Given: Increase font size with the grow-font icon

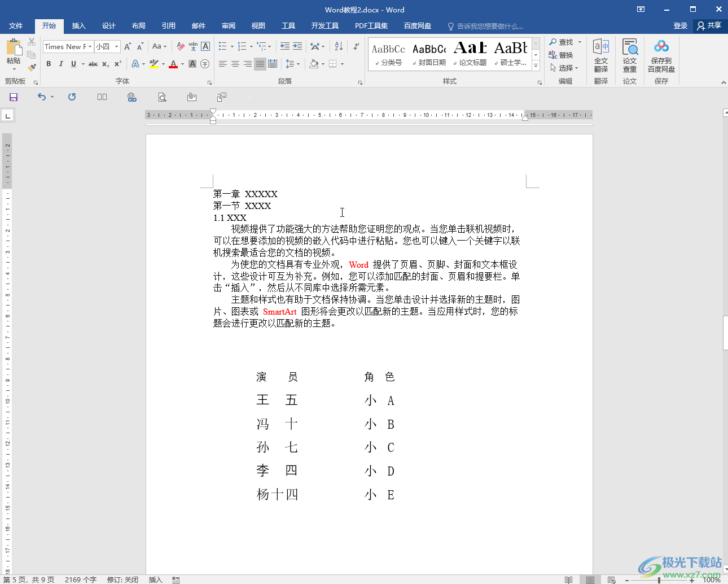Looking at the screenshot, I should click(128, 46).
